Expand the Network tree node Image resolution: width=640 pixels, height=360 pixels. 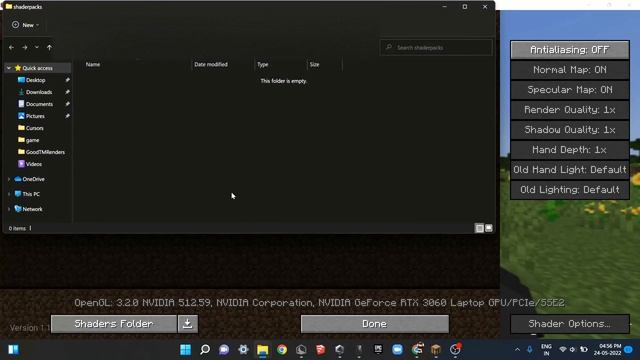click(x=9, y=209)
